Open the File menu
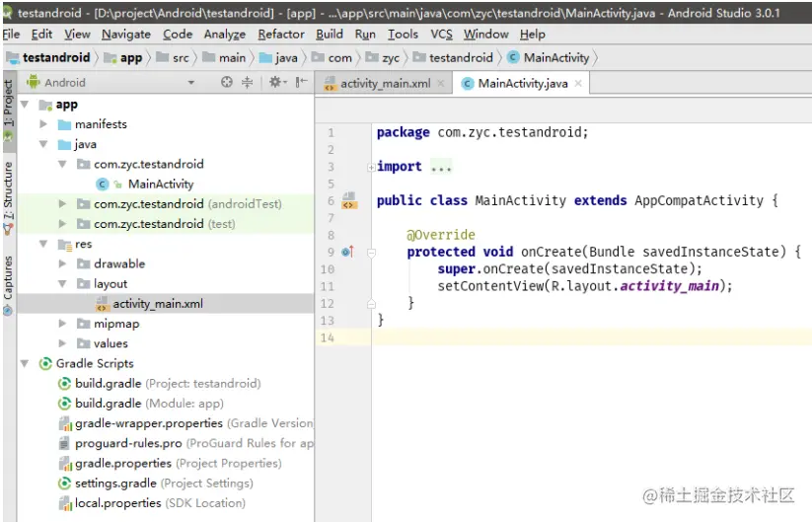Image resolution: width=812 pixels, height=522 pixels. tap(11, 35)
